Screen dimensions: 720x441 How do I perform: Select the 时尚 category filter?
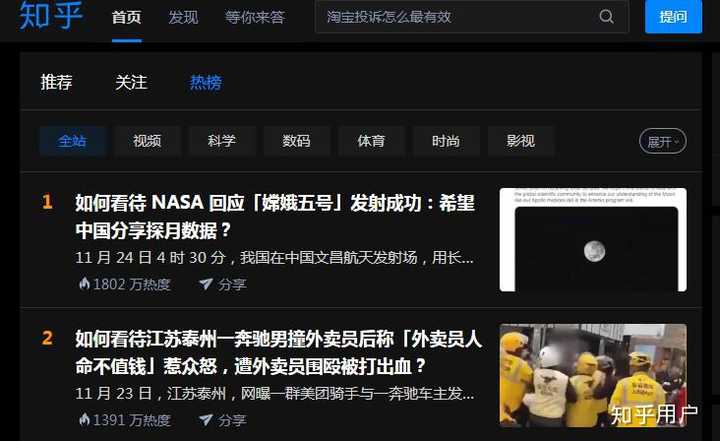(446, 141)
